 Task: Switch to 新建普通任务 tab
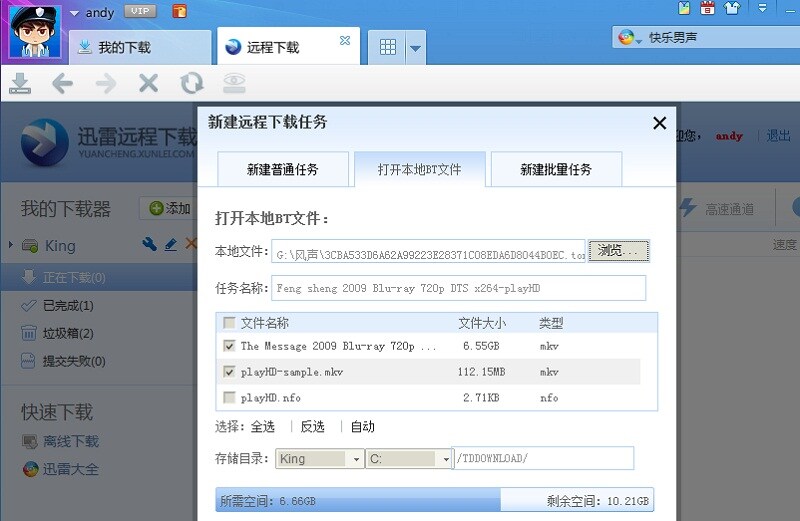[x=283, y=169]
